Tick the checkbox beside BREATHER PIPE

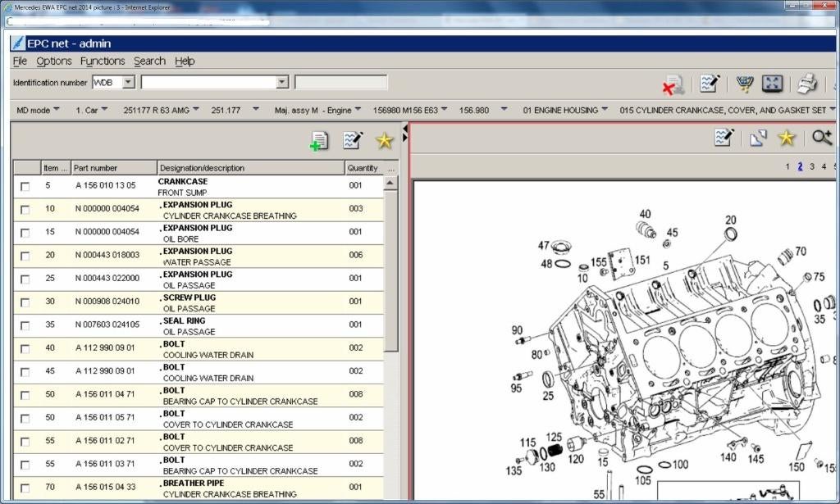pyautogui.click(x=25, y=488)
